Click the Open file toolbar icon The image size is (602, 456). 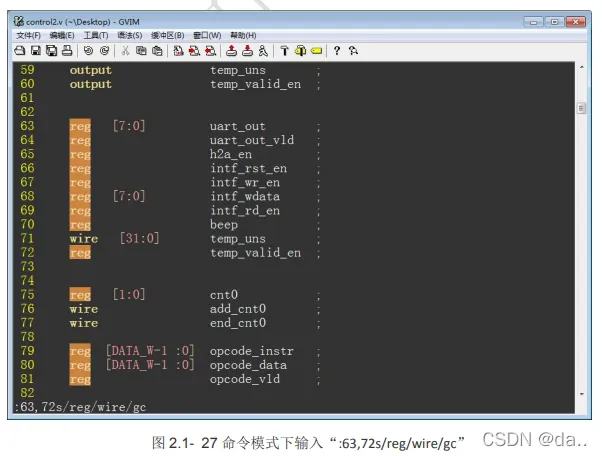[x=20, y=51]
